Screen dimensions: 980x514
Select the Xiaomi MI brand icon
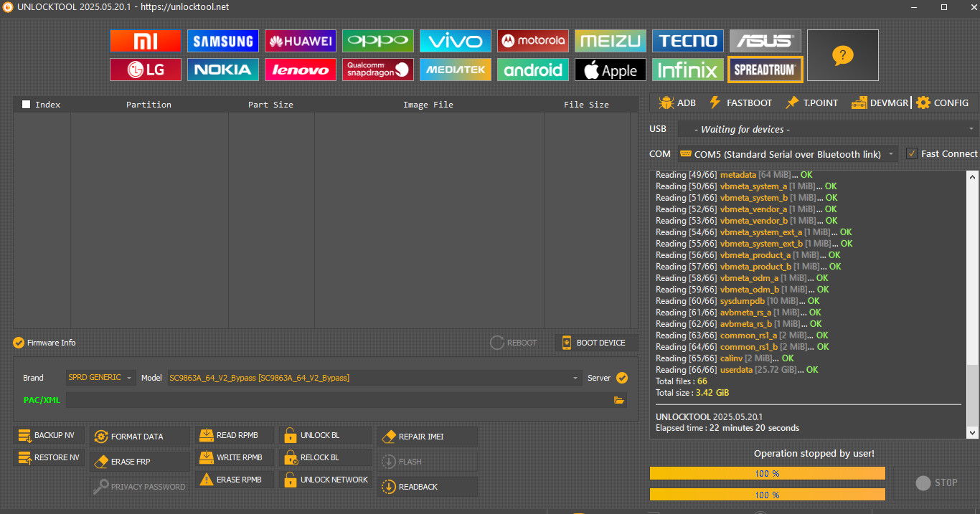(x=145, y=41)
